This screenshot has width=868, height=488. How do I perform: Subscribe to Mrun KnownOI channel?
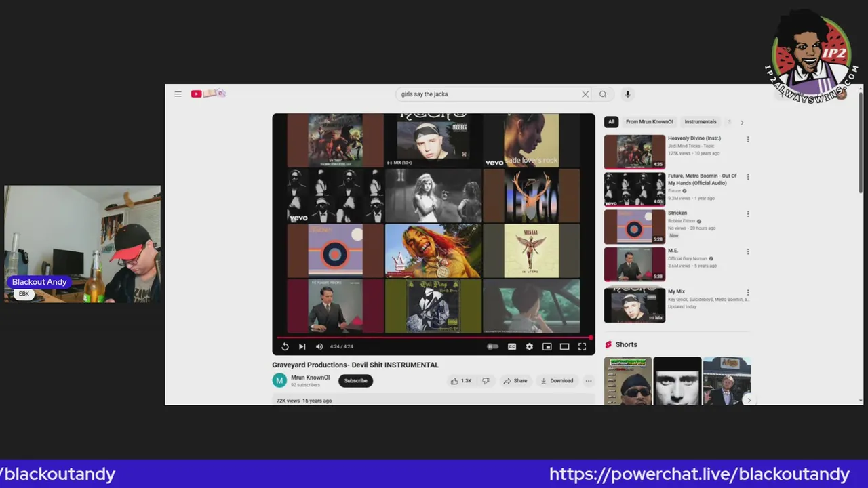point(355,380)
